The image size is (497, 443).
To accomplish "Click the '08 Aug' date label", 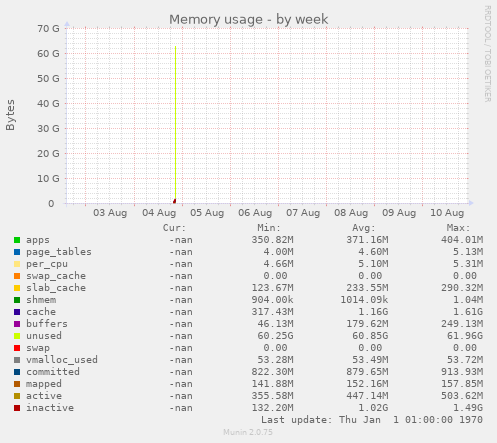I will pos(351,213).
